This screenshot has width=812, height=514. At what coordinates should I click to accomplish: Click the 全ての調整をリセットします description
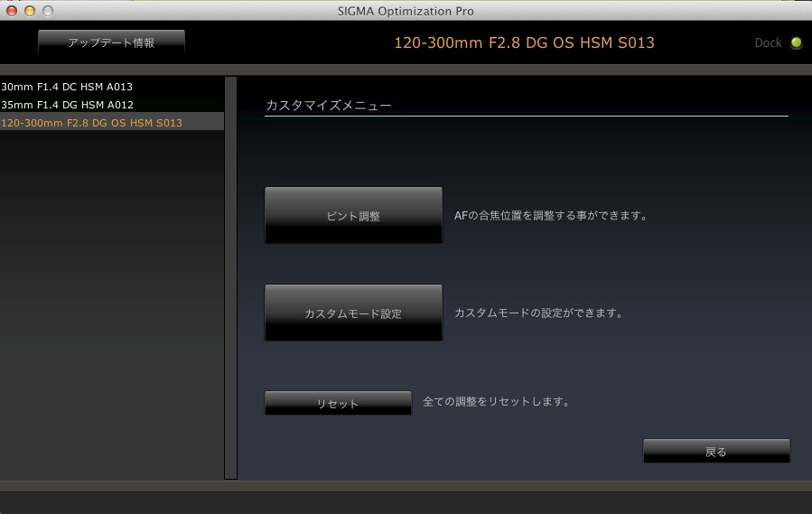[496, 402]
